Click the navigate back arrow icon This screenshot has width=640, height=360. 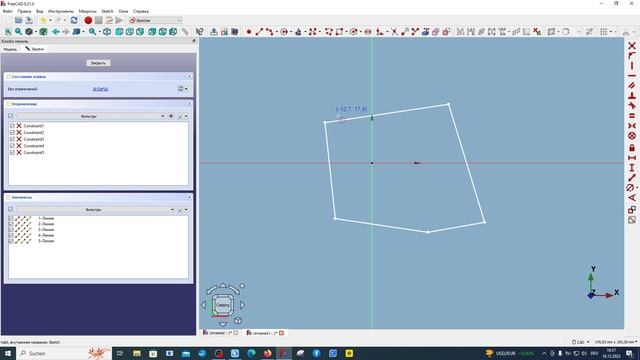tap(56, 32)
